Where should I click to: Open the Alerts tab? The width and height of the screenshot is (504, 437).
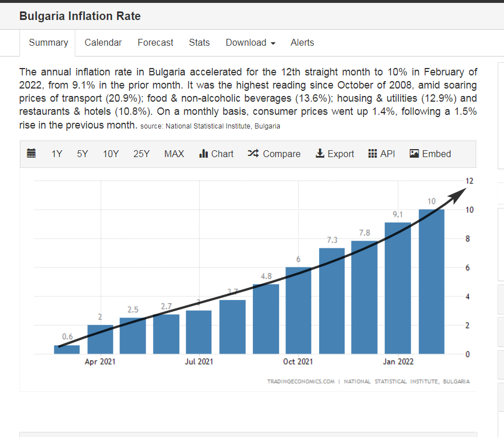coord(302,43)
